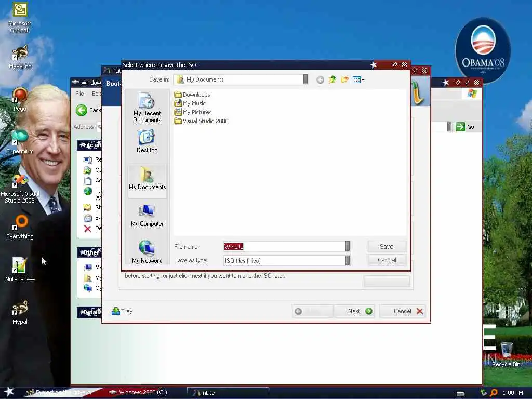Create a new folder icon
Viewport: 532px width, 399px height.
point(344,79)
